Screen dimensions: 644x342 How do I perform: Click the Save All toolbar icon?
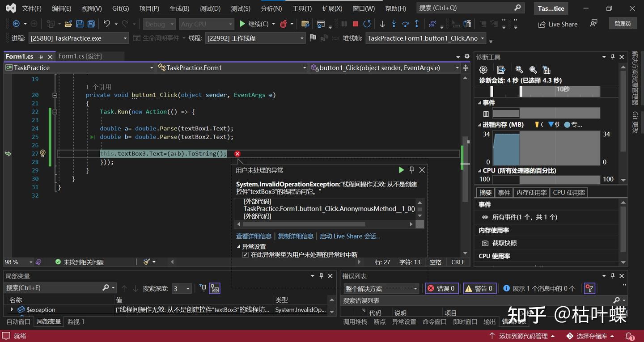pos(91,24)
